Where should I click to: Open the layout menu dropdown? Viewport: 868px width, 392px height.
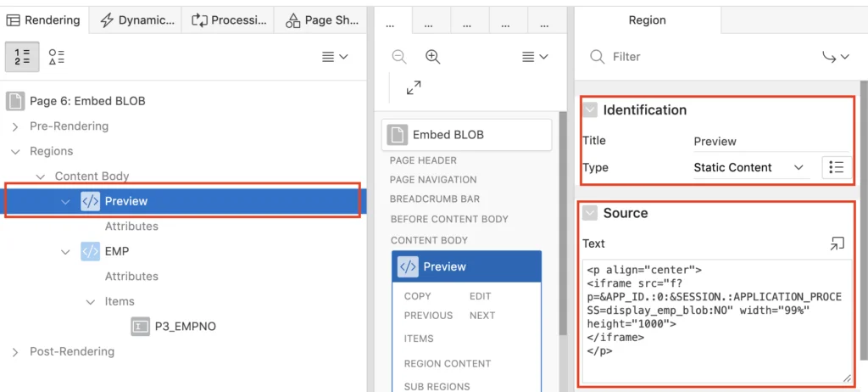coord(535,57)
